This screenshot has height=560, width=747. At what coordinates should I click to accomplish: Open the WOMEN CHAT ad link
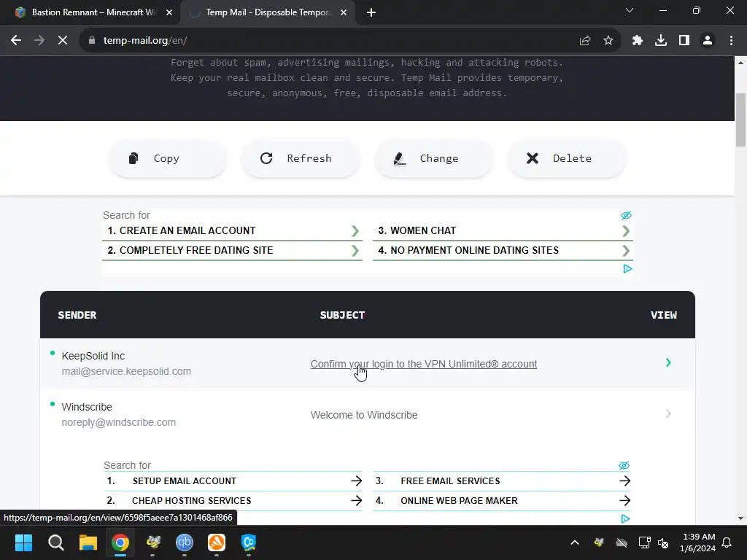coord(423,230)
